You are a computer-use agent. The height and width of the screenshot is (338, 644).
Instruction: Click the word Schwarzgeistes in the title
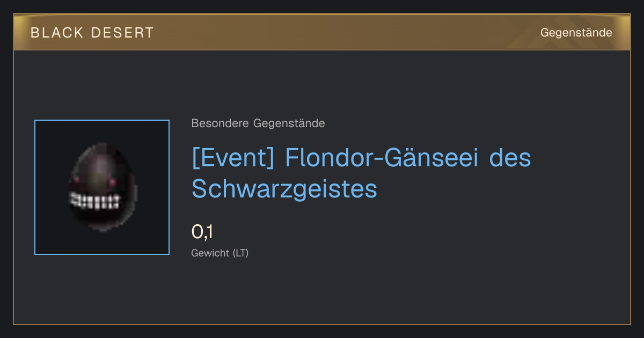coord(284,188)
